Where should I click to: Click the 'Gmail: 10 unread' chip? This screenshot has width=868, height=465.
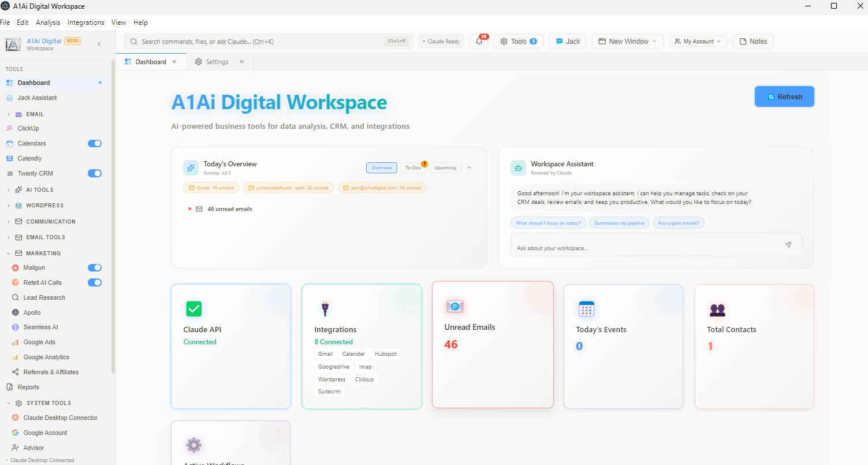click(x=211, y=188)
